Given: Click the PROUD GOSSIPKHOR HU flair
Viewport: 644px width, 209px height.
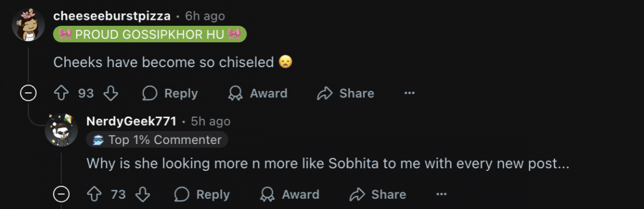Looking at the screenshot, I should pyautogui.click(x=150, y=34).
